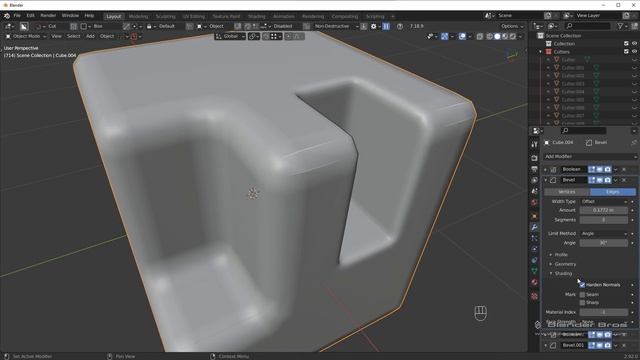Enable the Mark Sharp checkbox
The image size is (640, 360).
(x=582, y=302)
